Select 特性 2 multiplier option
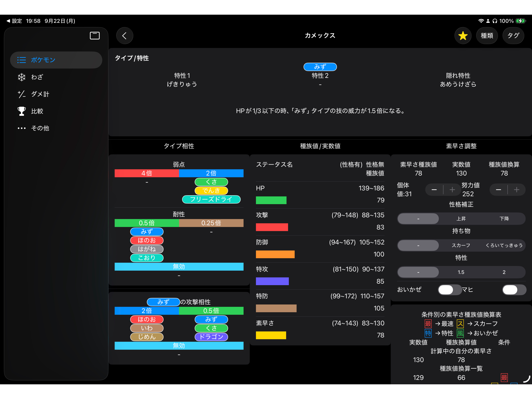This screenshot has height=399, width=532. click(x=504, y=272)
